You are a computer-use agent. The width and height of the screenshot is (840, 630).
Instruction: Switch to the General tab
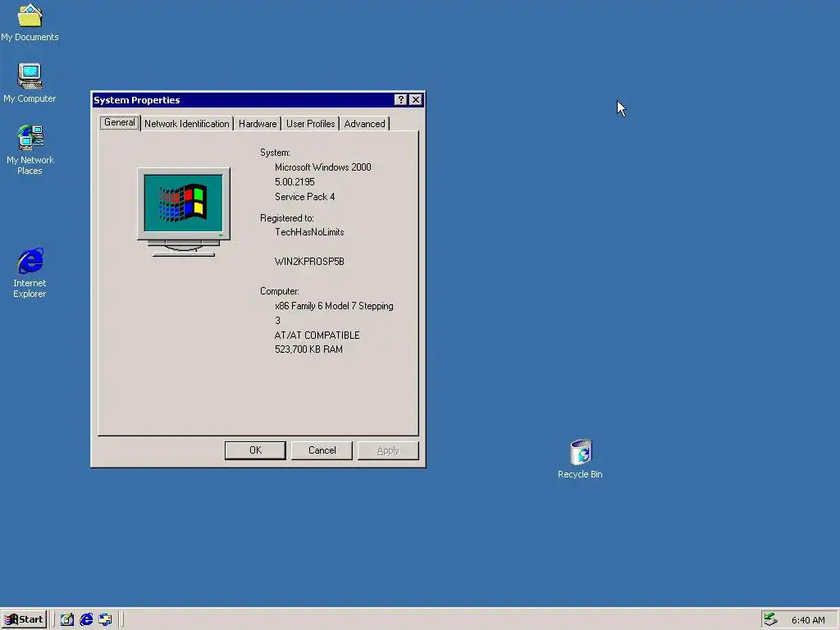(120, 123)
